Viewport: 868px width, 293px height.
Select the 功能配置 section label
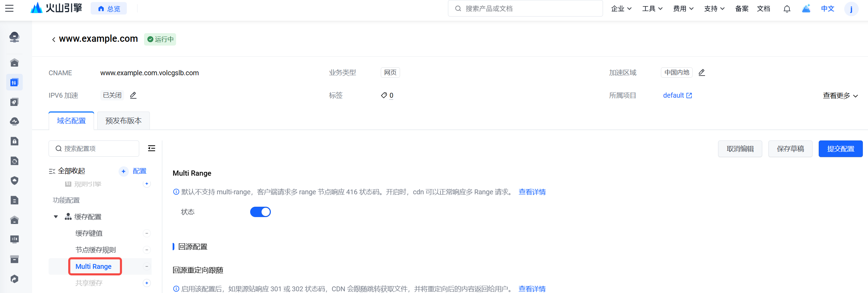coord(66,200)
